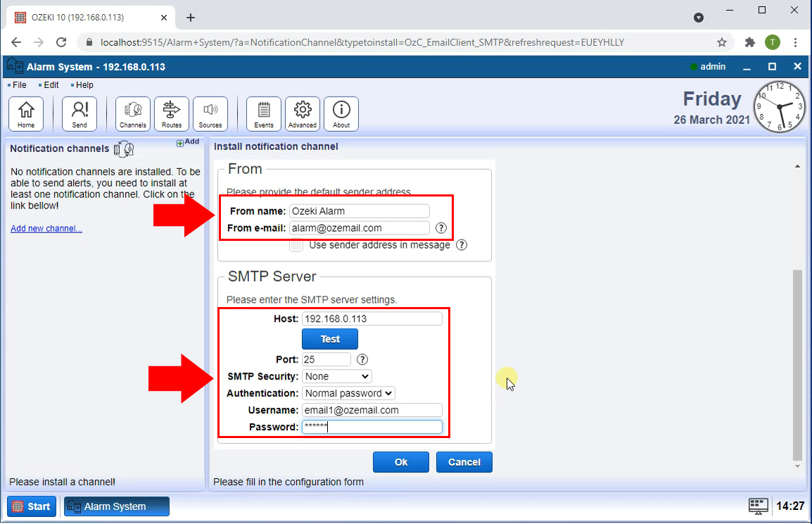The width and height of the screenshot is (812, 524).
Task: Open the Authentication dropdown
Action: click(x=348, y=394)
